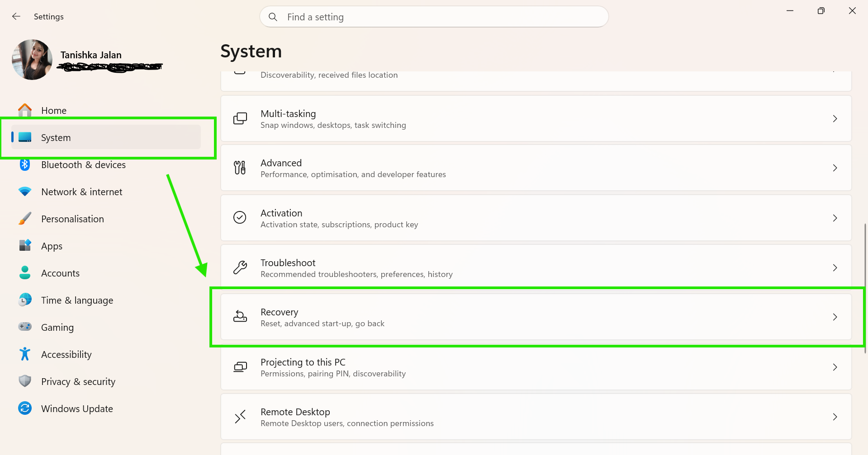The image size is (868, 455).
Task: Click the Accounts person icon
Action: pos(25,272)
